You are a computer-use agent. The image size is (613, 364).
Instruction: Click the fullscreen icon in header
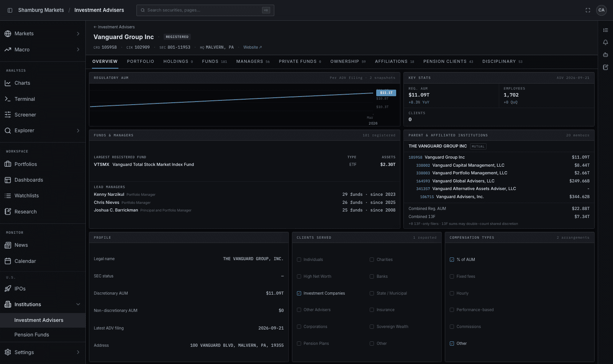click(588, 10)
